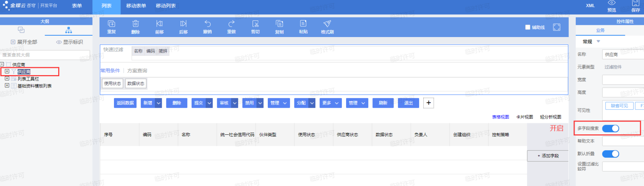Click the 前移 move-forward icon
This screenshot has height=186, width=644.
[x=159, y=24]
